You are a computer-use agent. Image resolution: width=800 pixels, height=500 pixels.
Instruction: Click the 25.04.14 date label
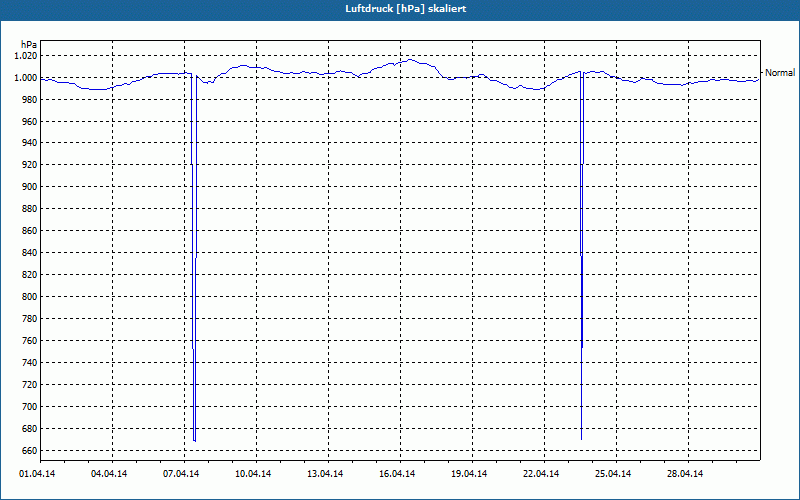613,474
